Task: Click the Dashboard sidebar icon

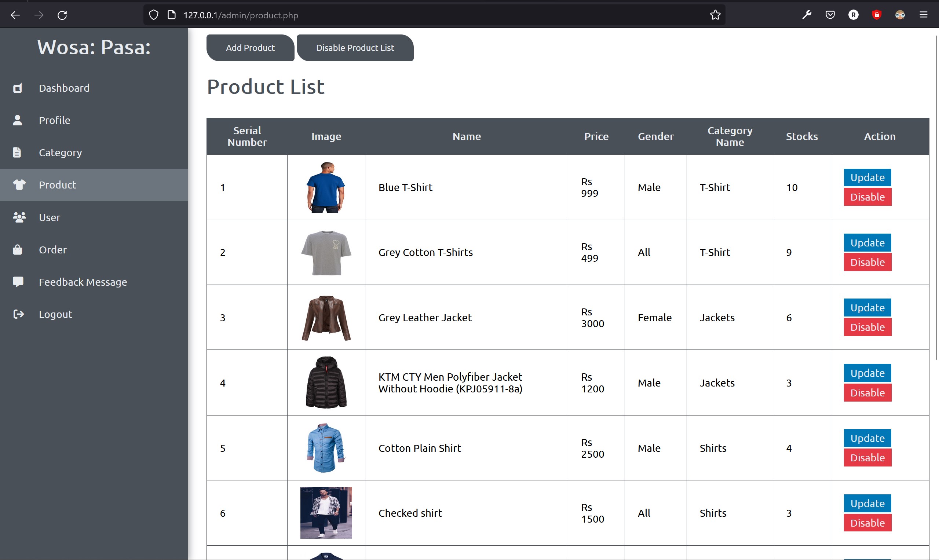Action: pos(17,88)
